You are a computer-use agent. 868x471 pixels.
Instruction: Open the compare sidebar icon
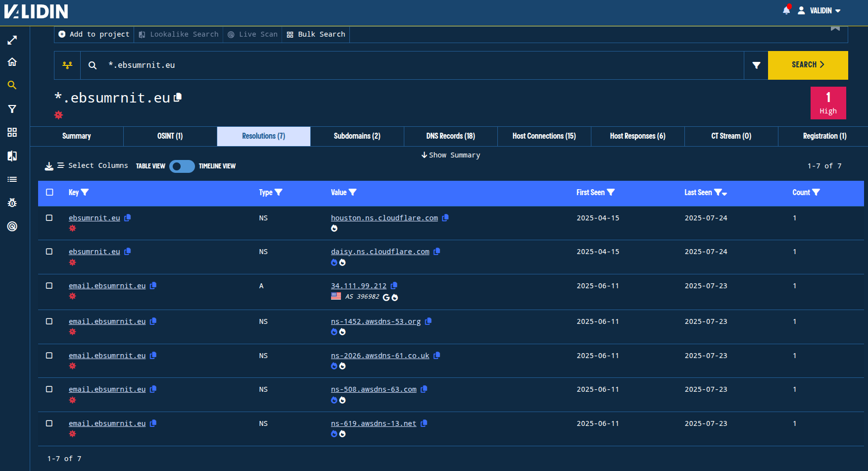[x=12, y=156]
